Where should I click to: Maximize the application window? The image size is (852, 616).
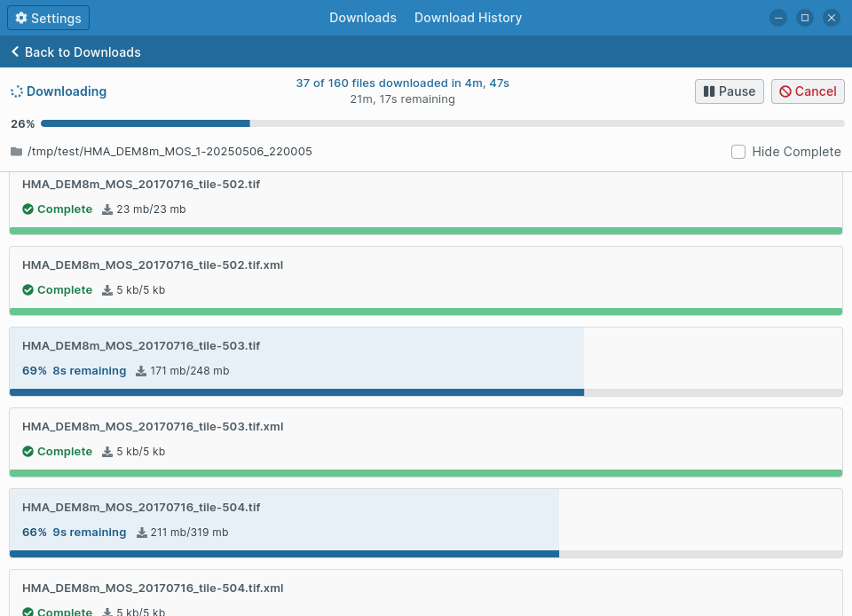(x=804, y=18)
